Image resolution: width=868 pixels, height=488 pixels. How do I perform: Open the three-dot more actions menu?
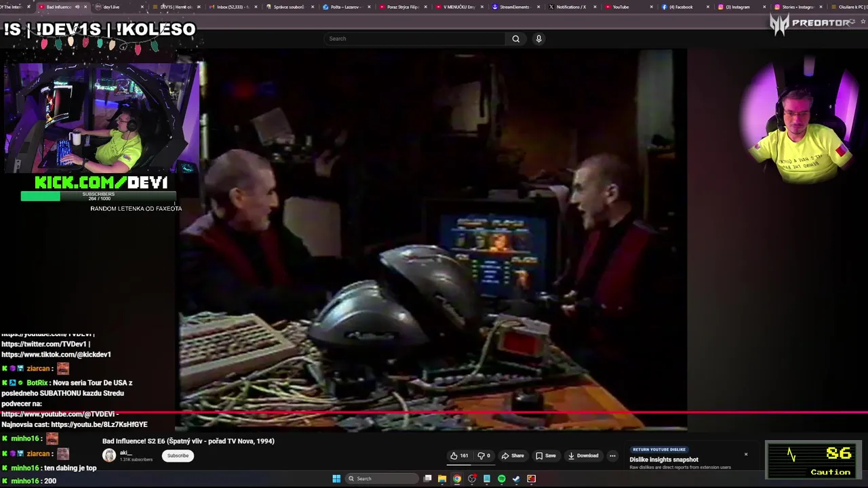click(612, 455)
